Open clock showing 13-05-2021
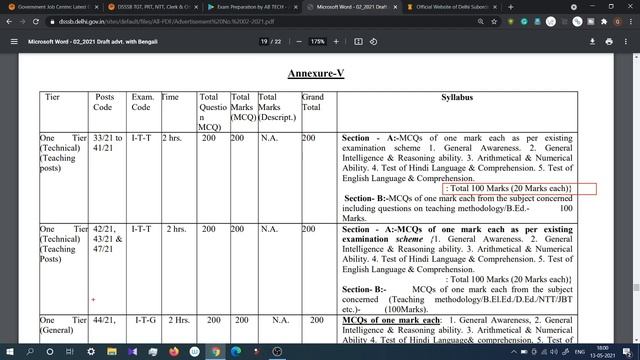The width and height of the screenshot is (640, 360). 602,351
